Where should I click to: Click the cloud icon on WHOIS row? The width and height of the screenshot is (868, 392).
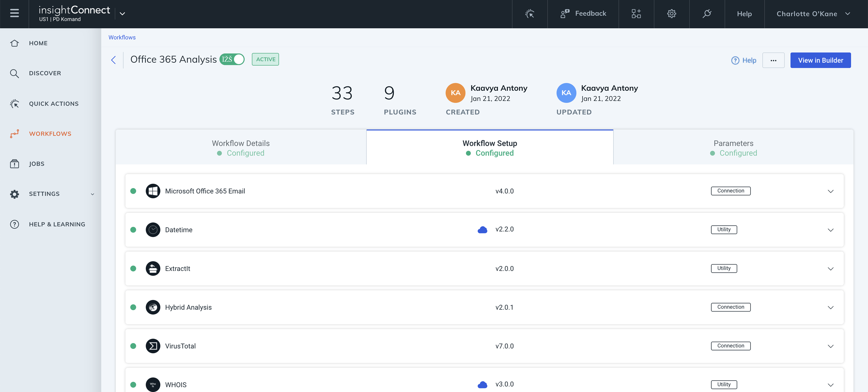483,384
